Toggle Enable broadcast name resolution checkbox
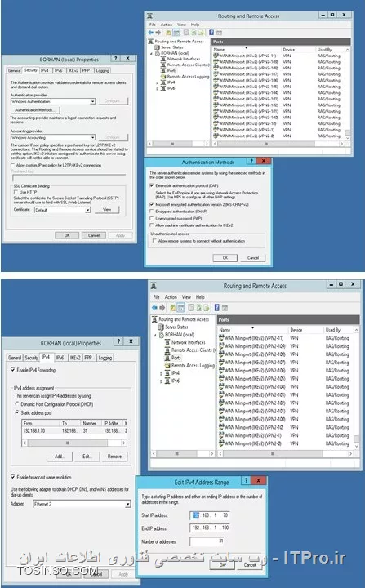The height and width of the screenshot is (588, 365). pos(13,477)
